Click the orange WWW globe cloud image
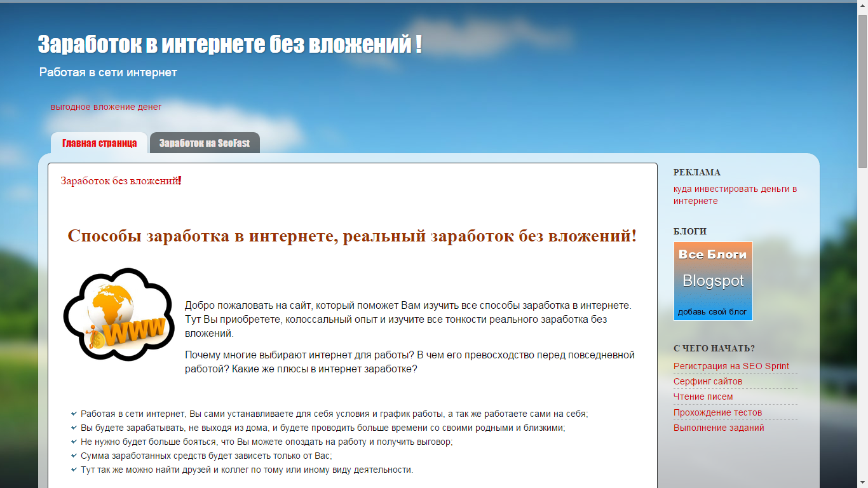 119,315
